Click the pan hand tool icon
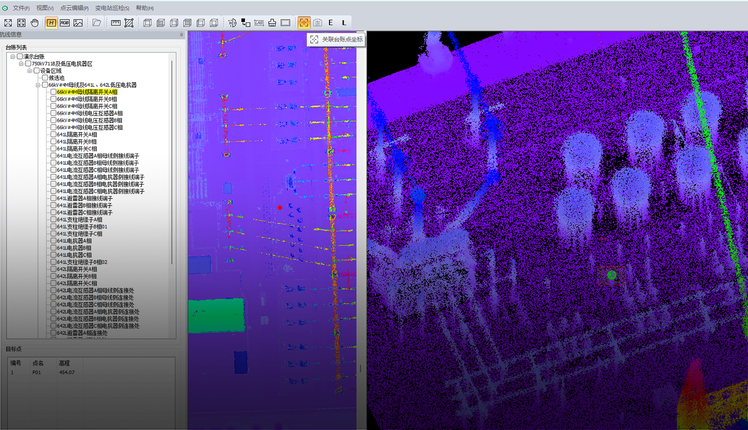The image size is (748, 430). (x=35, y=22)
